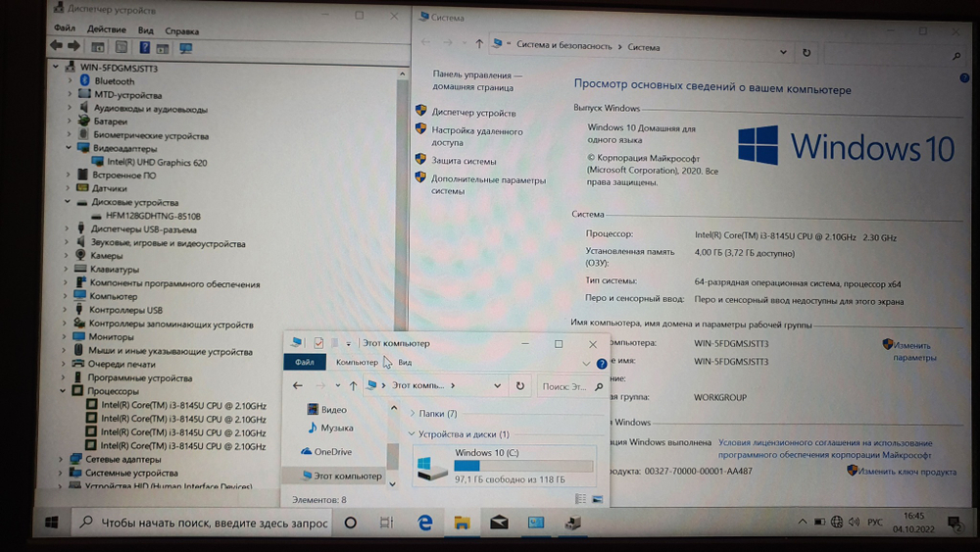
Task: Open address history dropdown in System window
Action: point(783,52)
